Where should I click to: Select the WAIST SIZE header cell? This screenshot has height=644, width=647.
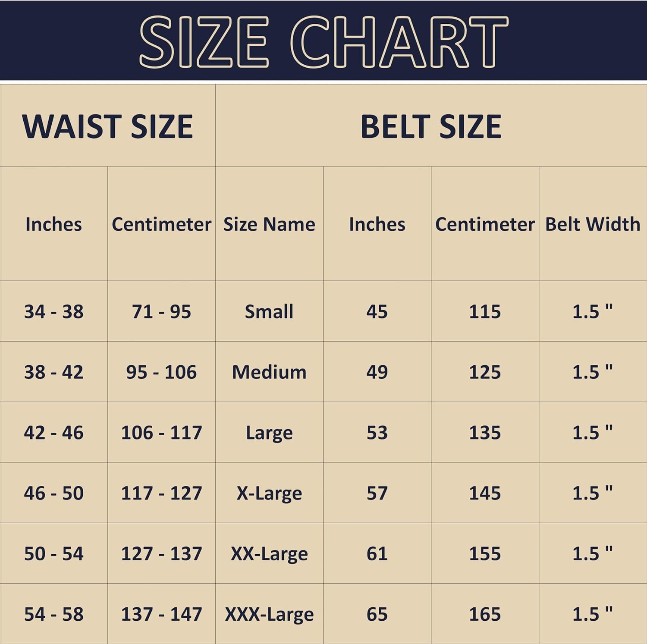click(x=108, y=126)
